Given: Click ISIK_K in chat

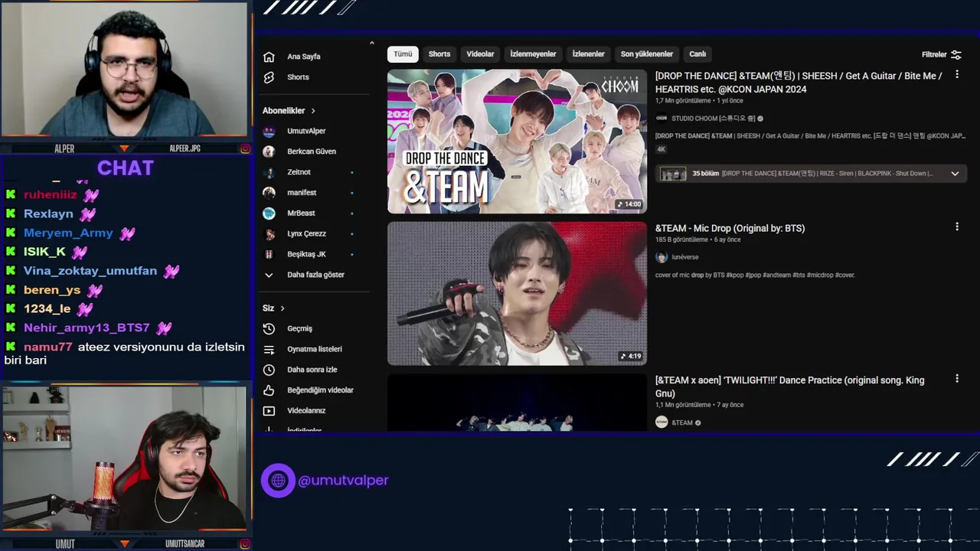Looking at the screenshot, I should click(44, 252).
